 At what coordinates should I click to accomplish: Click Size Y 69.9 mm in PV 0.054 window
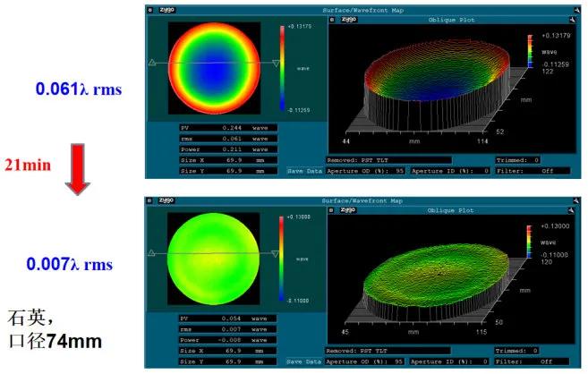coord(227,361)
